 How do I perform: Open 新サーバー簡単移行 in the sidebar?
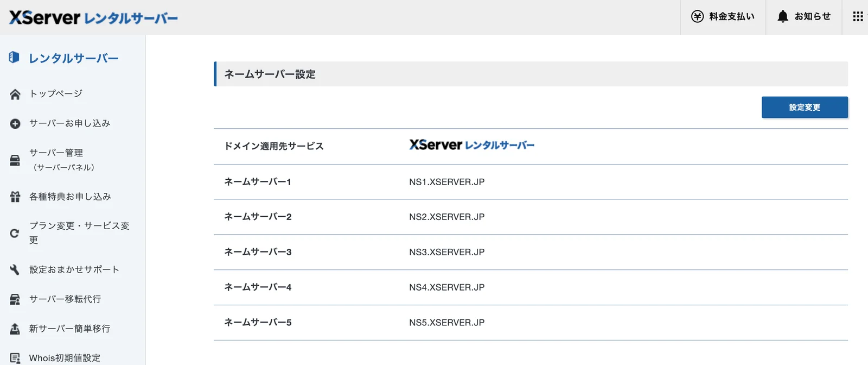pos(69,329)
